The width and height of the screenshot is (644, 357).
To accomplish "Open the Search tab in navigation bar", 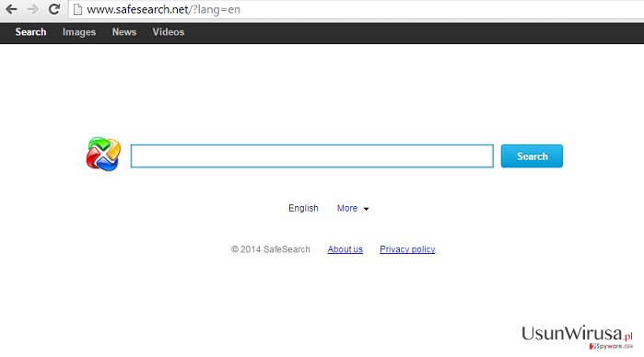I will click(x=30, y=32).
